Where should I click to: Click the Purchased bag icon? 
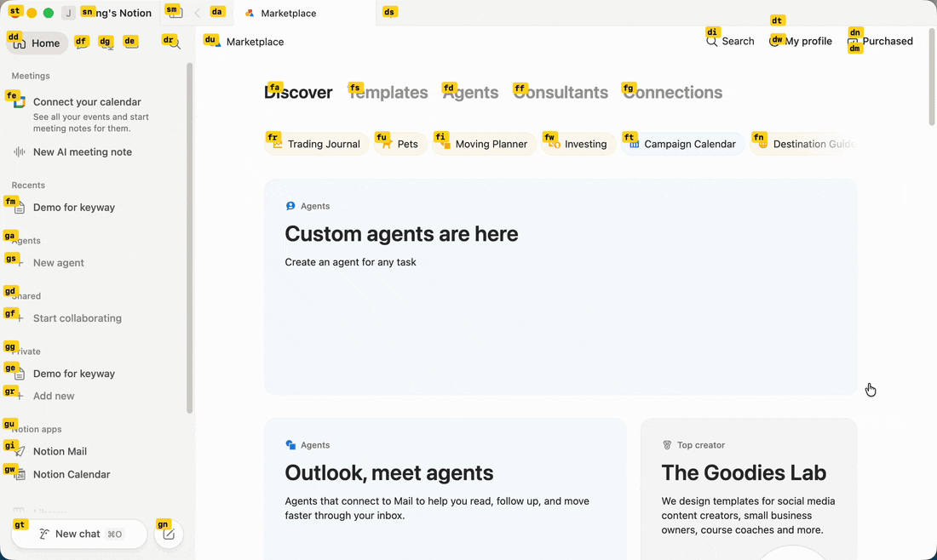(x=853, y=41)
